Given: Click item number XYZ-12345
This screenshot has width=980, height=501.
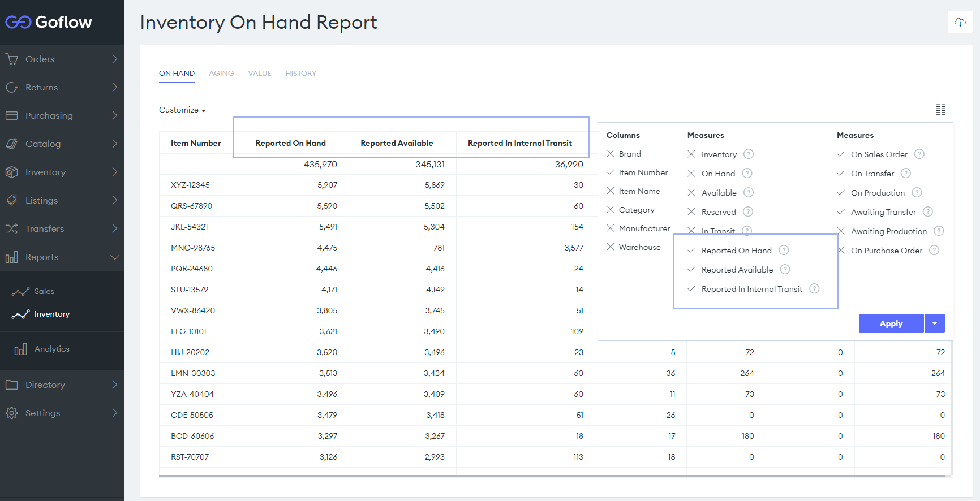Looking at the screenshot, I should pyautogui.click(x=190, y=185).
